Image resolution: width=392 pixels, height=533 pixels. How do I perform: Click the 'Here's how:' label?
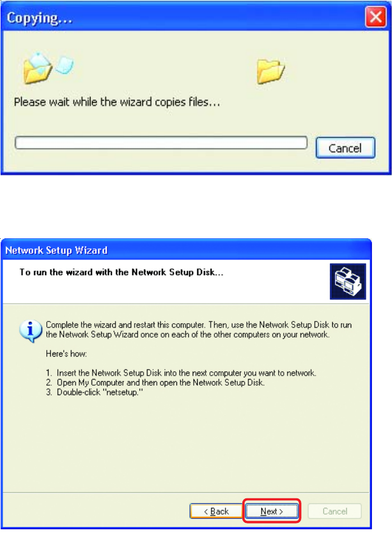click(66, 353)
